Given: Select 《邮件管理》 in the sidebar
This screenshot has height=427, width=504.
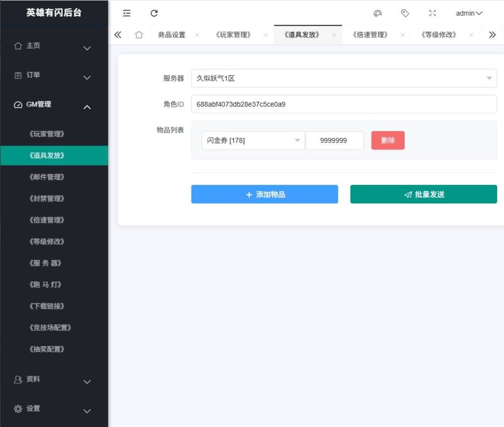Looking at the screenshot, I should point(54,177).
